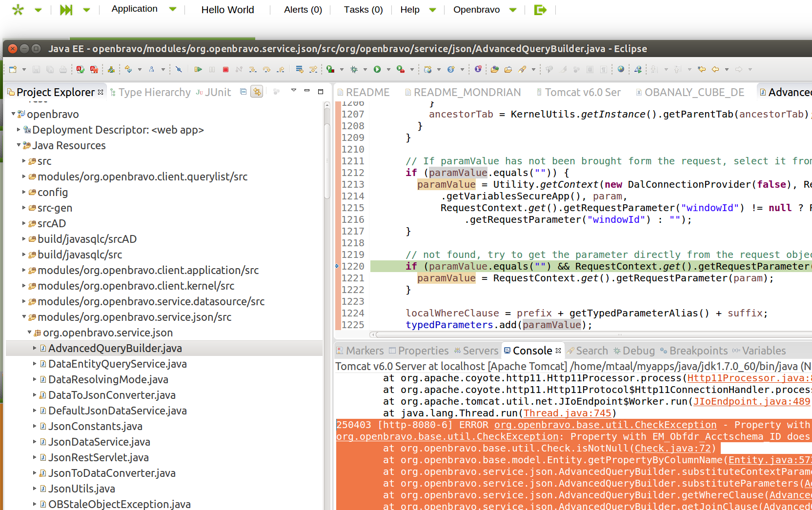Toggle breakpoint marker at line 1220
812x510 pixels.
(337, 266)
